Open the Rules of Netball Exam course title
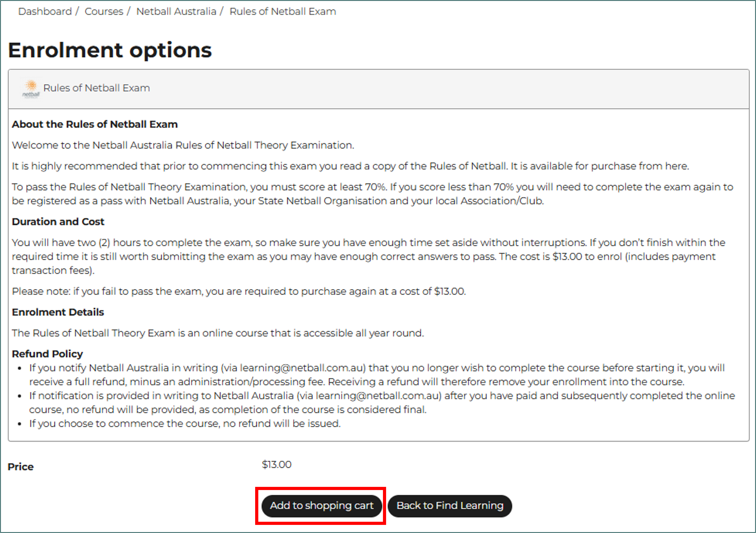 click(97, 88)
